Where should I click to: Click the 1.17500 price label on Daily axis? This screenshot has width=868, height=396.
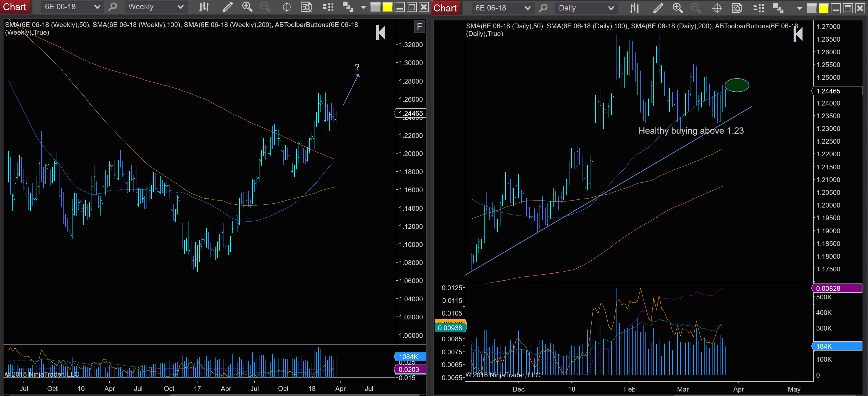pyautogui.click(x=828, y=269)
